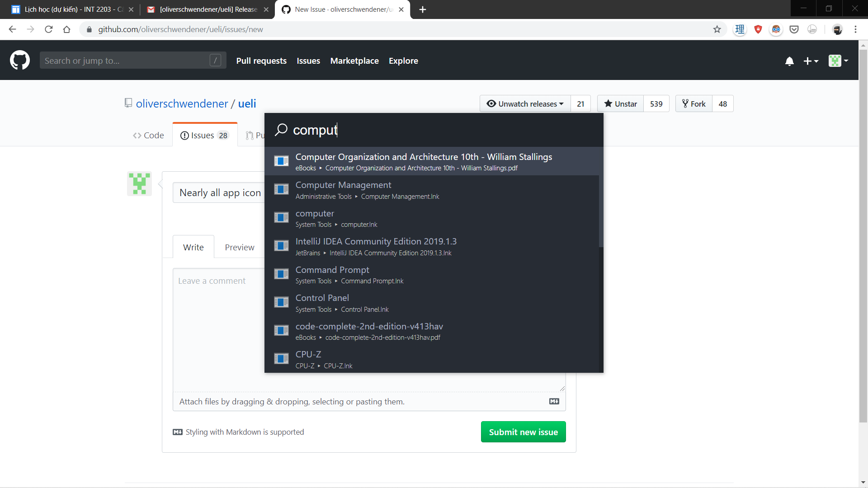The height and width of the screenshot is (488, 868).
Task: Open the Markdown icon in attach bar
Action: (x=554, y=401)
